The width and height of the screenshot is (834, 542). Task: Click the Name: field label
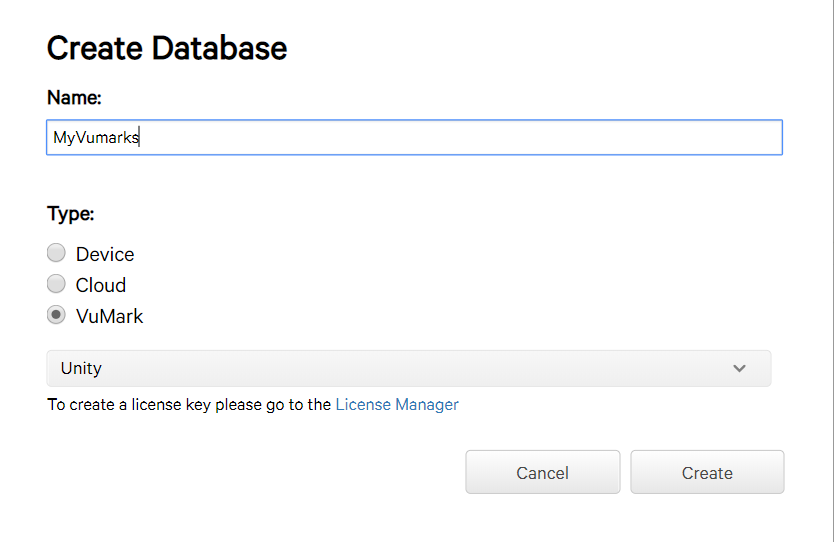[74, 98]
